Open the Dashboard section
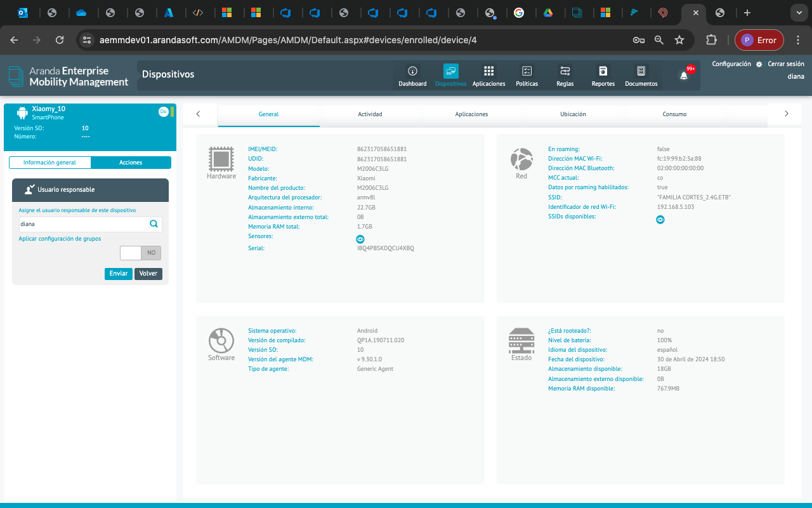Viewport: 812px width, 508px height. click(412, 76)
